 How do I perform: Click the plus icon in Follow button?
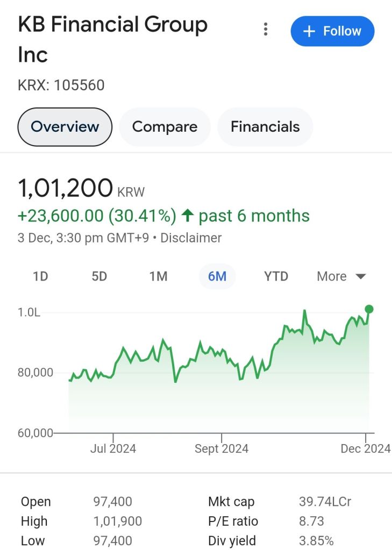click(x=309, y=31)
